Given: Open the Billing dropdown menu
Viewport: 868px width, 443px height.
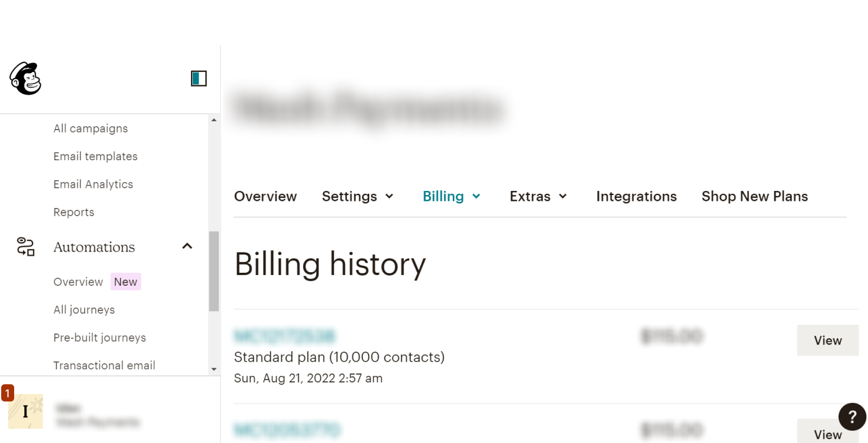Looking at the screenshot, I should [x=452, y=196].
